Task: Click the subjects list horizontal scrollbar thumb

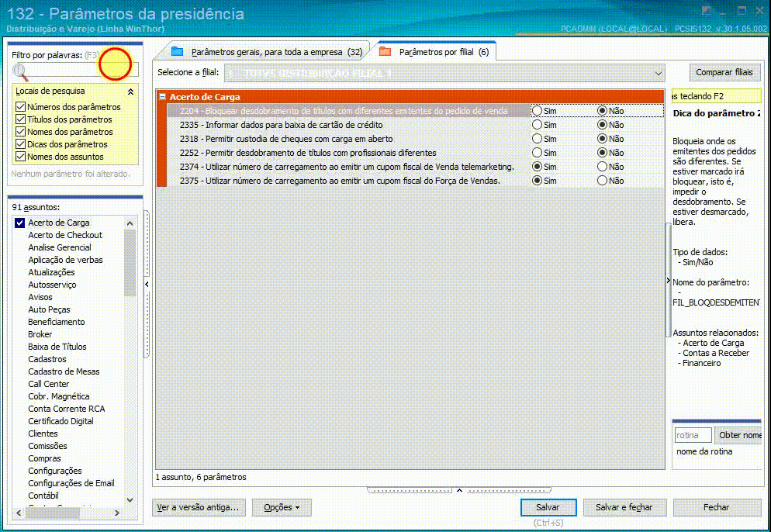Action: pos(52,513)
